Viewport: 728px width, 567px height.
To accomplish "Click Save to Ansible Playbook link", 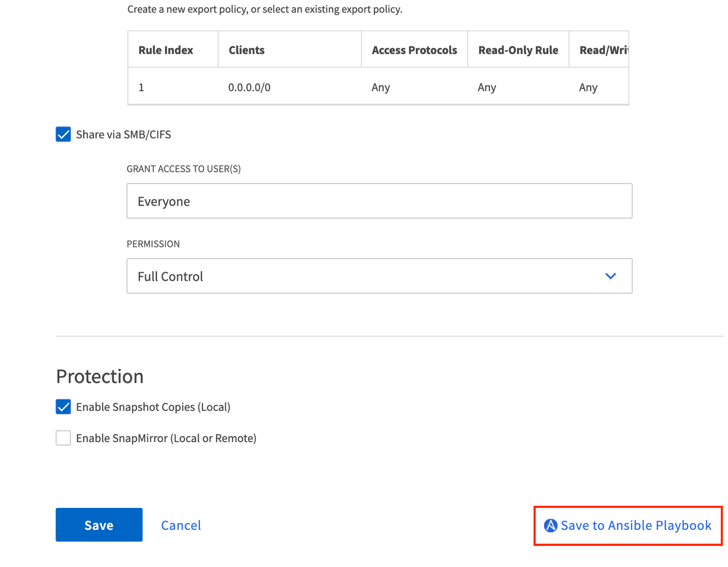I will (636, 525).
